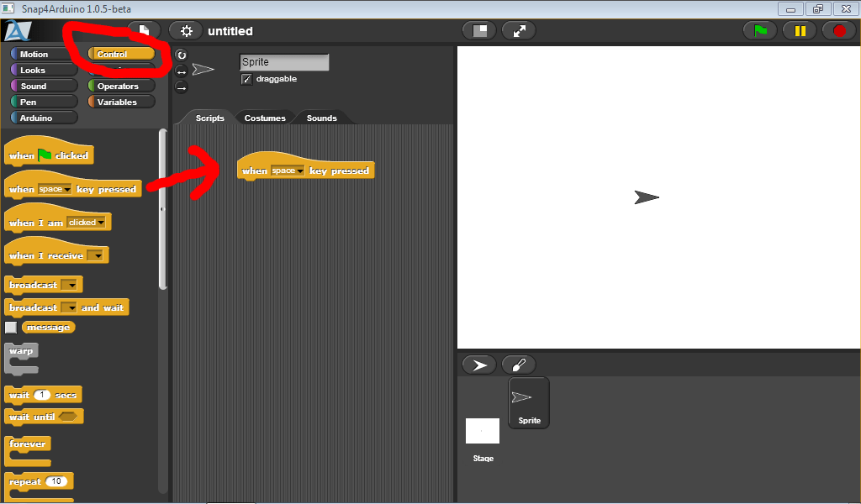The height and width of the screenshot is (504, 861).
Task: Open the Operators block category
Action: pyautogui.click(x=121, y=86)
